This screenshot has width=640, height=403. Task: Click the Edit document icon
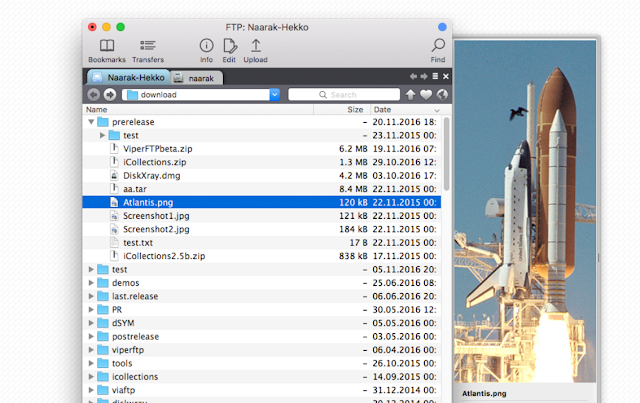tap(230, 46)
